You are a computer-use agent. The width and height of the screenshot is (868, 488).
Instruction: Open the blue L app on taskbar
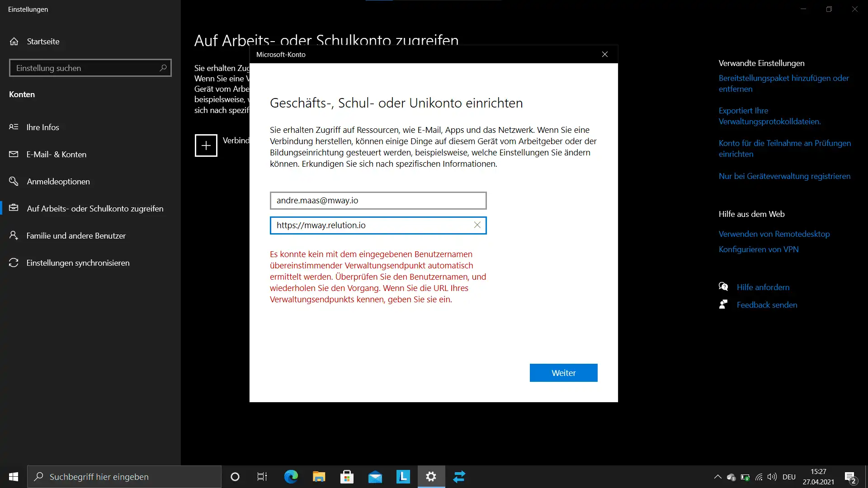coord(403,477)
